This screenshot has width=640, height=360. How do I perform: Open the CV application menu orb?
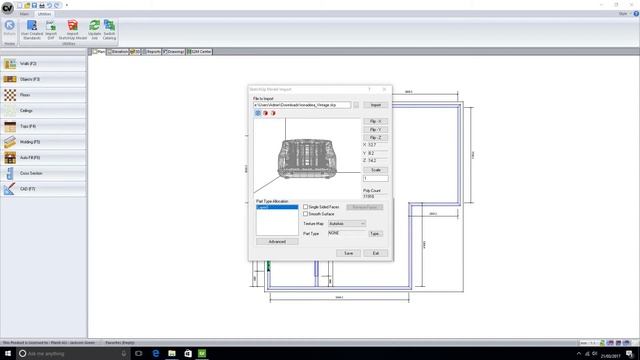8,8
